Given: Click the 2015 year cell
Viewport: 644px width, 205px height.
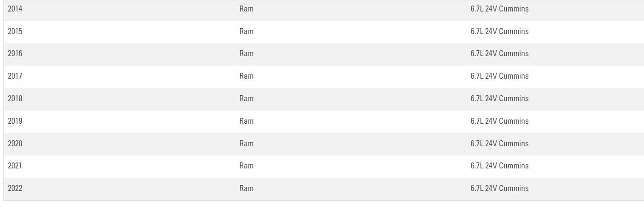Looking at the screenshot, I should [x=15, y=31].
